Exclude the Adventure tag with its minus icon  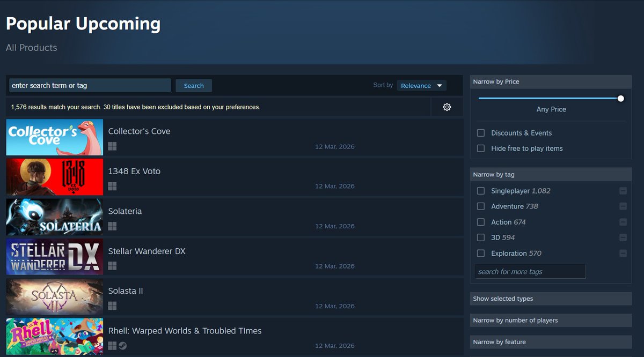(623, 206)
